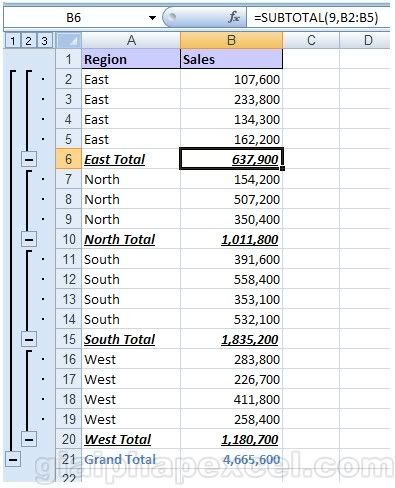
Task: Collapse the South Total group
Action: (x=29, y=339)
